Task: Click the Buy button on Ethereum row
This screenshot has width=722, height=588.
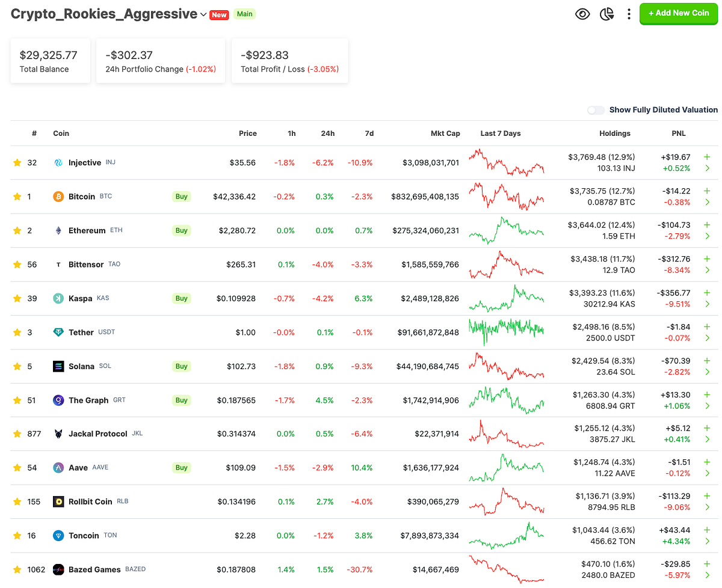Action: pyautogui.click(x=181, y=230)
